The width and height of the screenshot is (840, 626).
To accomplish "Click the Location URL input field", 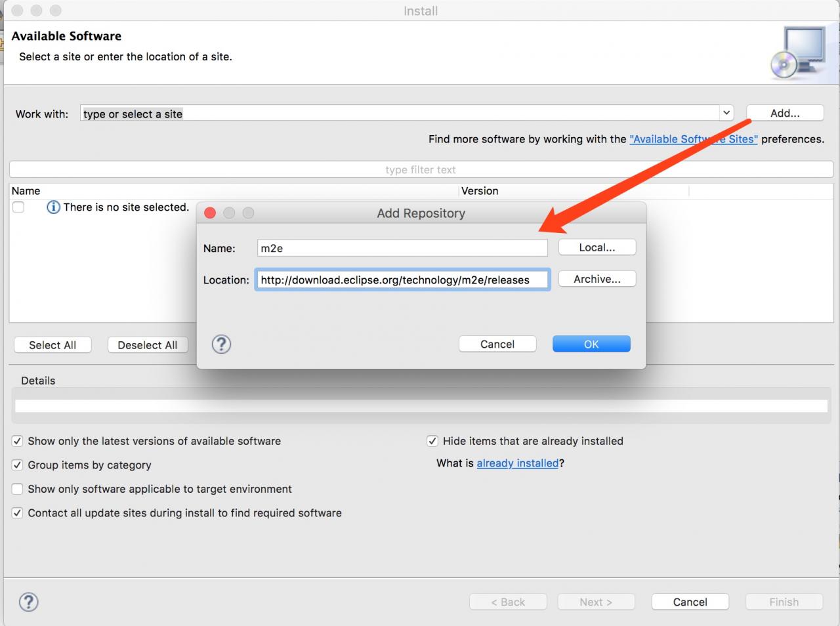I will pyautogui.click(x=402, y=280).
